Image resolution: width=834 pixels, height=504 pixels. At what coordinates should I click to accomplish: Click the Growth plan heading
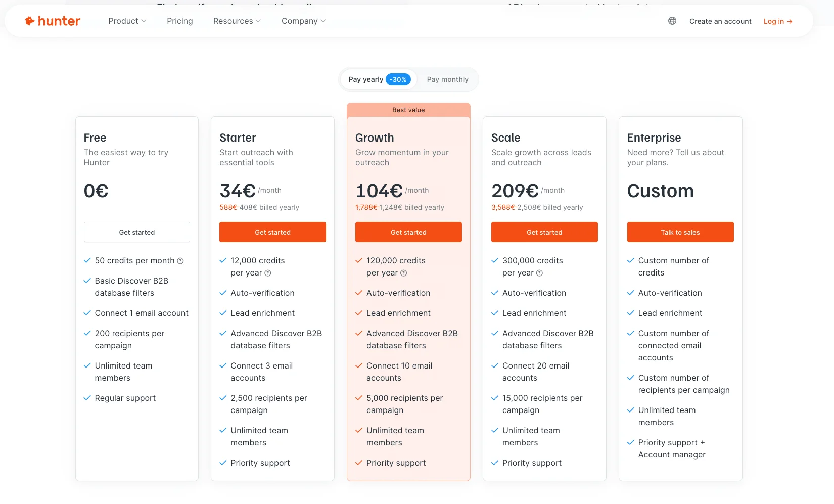375,138
